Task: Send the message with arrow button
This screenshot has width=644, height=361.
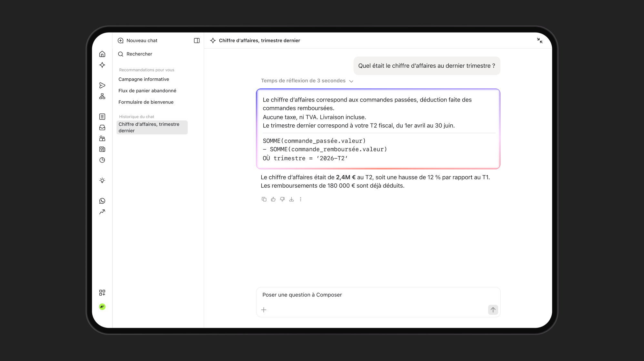Action: [x=493, y=310]
